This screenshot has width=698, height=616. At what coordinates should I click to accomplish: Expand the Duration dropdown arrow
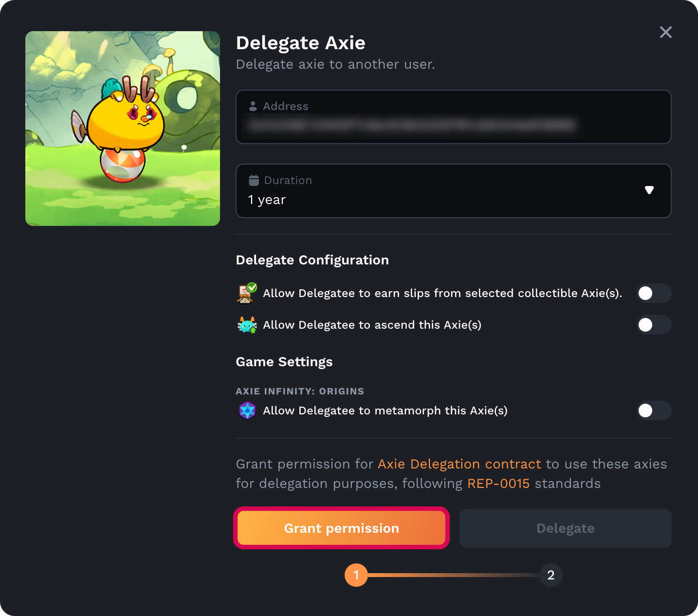(x=649, y=190)
